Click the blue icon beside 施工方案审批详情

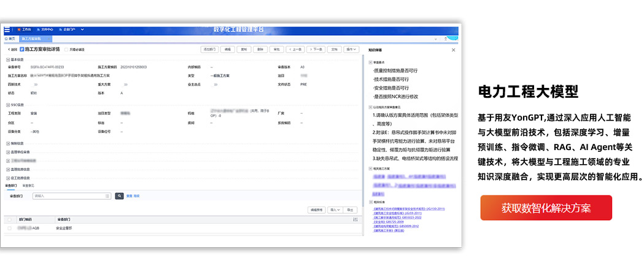point(22,49)
